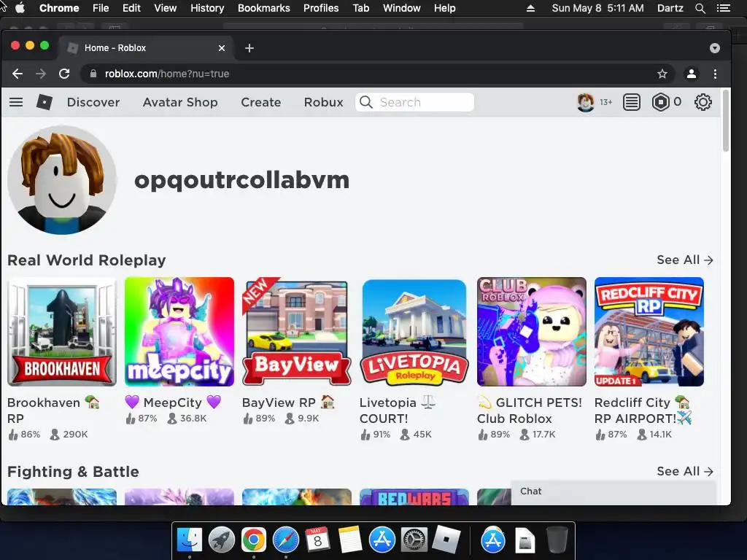
Task: Open the BayView RP game thumbnail
Action: (x=297, y=332)
